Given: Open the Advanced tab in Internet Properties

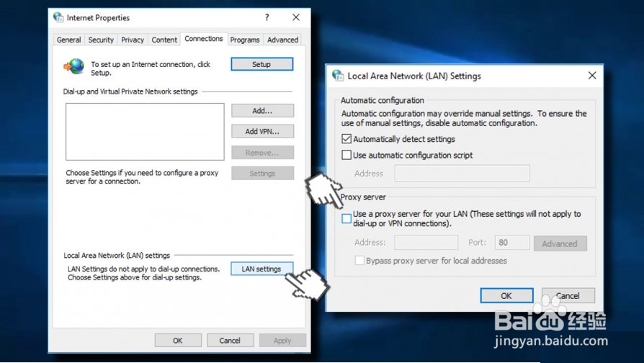Looking at the screenshot, I should (x=282, y=40).
